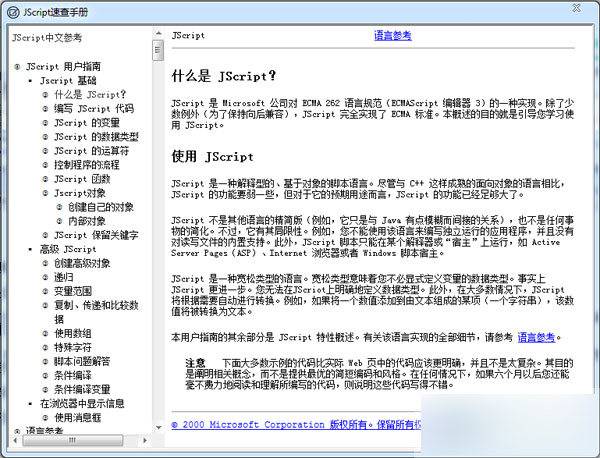Open the JScript 的变量 topic
This screenshot has height=458, width=600.
pos(87,123)
